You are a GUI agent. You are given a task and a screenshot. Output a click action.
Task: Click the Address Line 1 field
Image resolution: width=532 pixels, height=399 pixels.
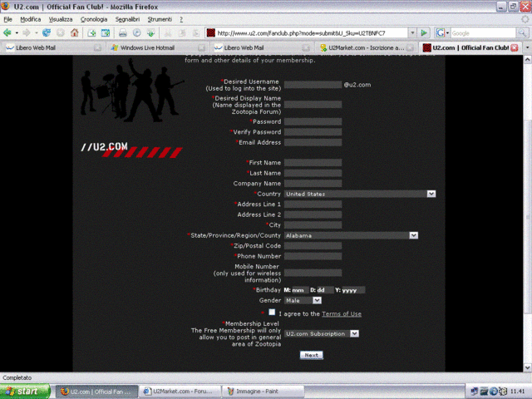coord(313,204)
